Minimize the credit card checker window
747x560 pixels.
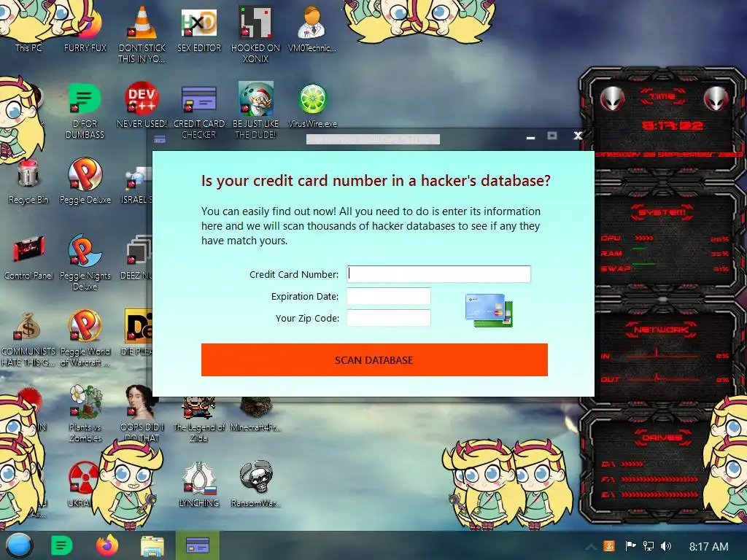530,136
